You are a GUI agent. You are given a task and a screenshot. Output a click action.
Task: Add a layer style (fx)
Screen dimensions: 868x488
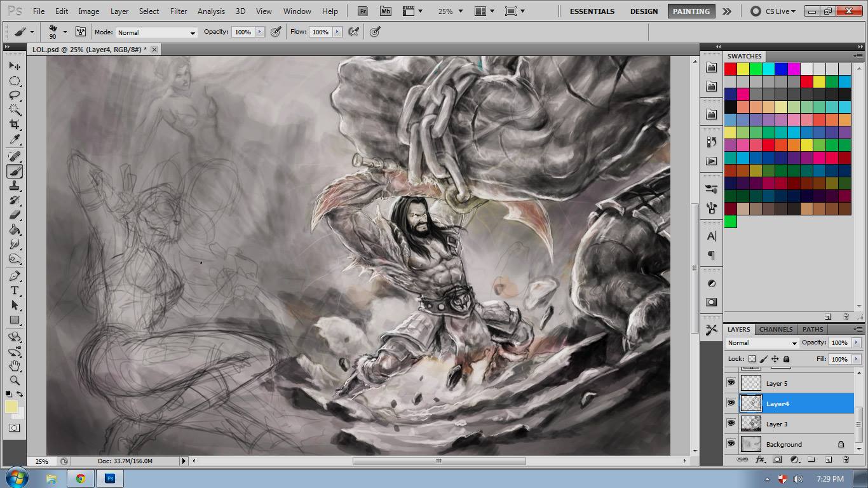click(760, 459)
